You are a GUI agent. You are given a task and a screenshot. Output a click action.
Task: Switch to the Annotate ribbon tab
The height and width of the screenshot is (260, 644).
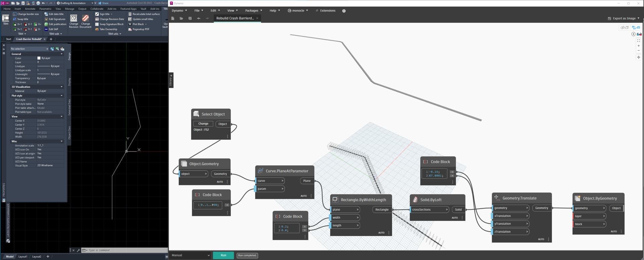coord(30,9)
